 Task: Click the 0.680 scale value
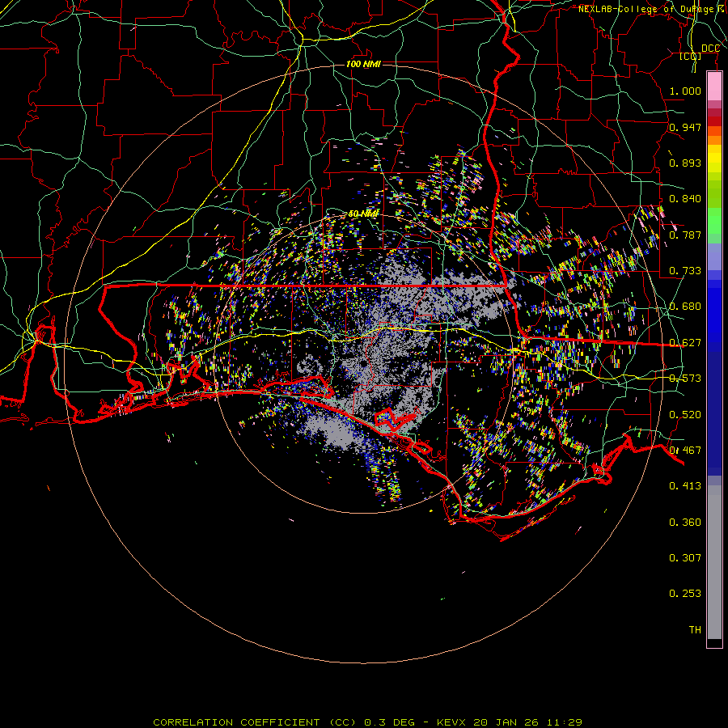(685, 307)
